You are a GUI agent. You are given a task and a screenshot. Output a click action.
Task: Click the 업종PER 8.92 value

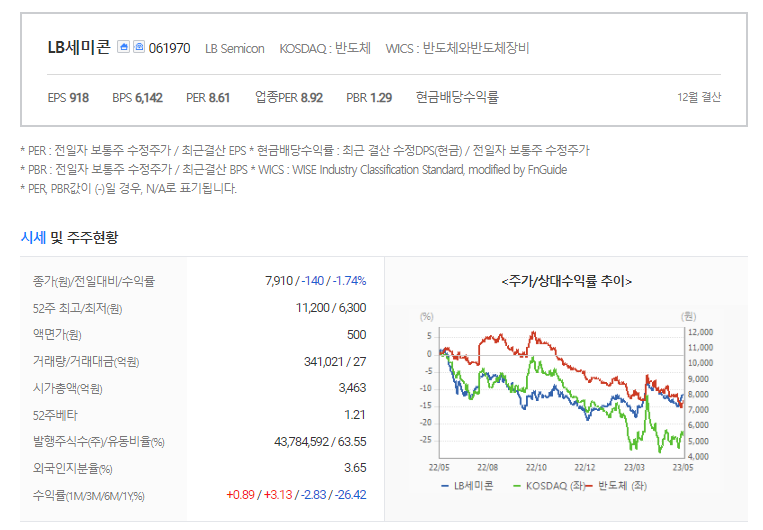pyautogui.click(x=289, y=97)
